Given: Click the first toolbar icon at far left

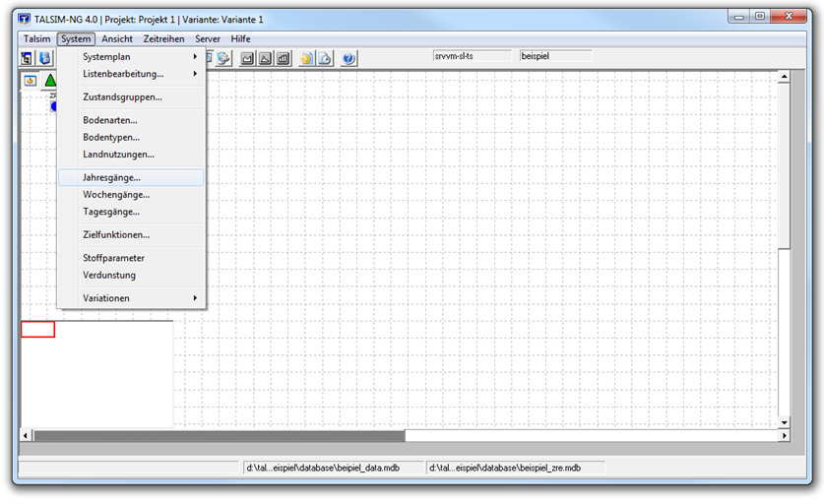Looking at the screenshot, I should [28, 58].
